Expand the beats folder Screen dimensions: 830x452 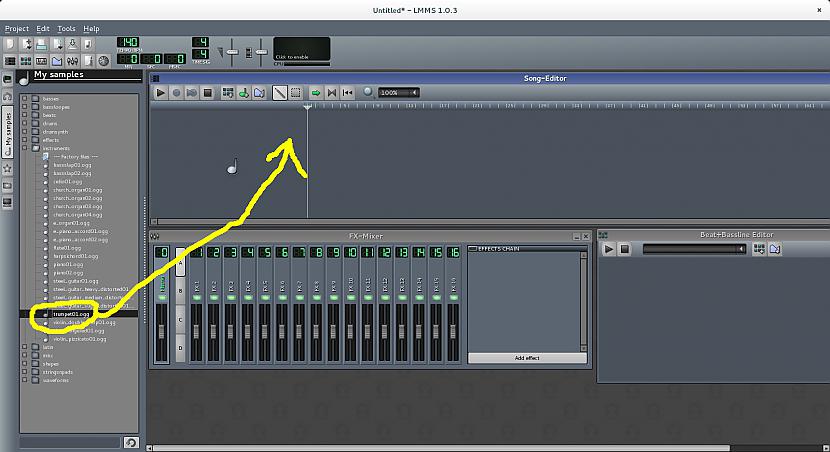(24, 115)
